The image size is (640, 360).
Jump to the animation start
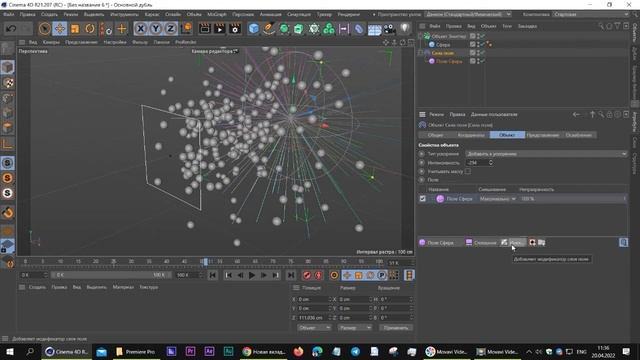[213, 276]
